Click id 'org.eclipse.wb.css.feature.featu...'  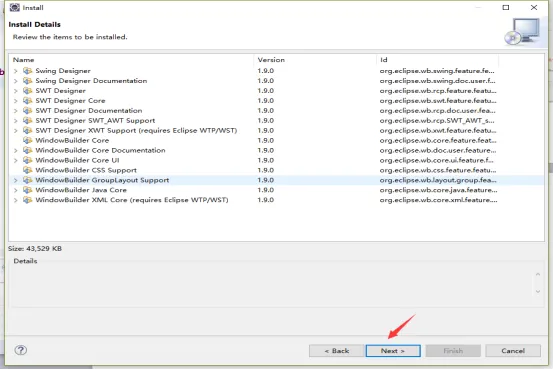438,170
